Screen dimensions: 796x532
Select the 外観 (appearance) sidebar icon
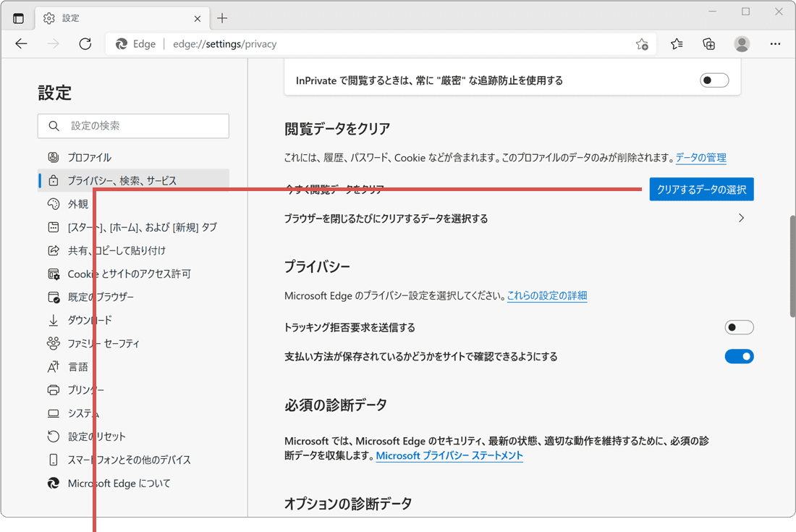pos(53,203)
